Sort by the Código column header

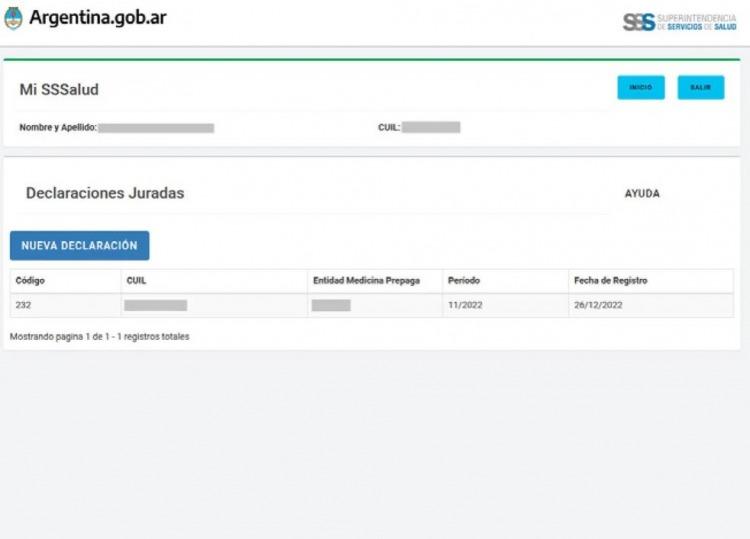[x=30, y=281]
